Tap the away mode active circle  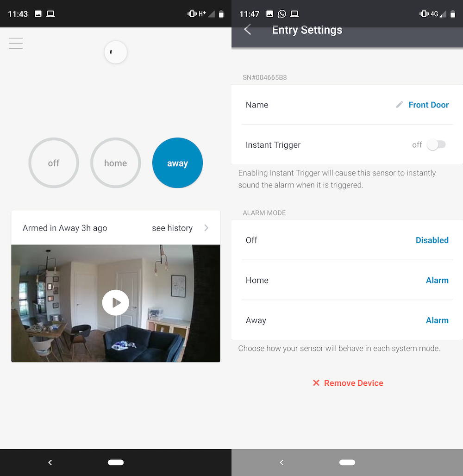click(177, 163)
